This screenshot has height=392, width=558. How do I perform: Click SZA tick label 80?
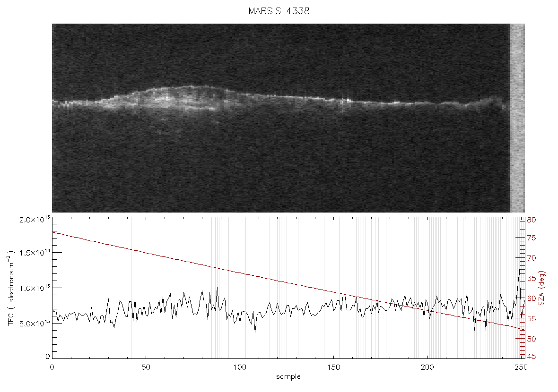click(x=532, y=220)
